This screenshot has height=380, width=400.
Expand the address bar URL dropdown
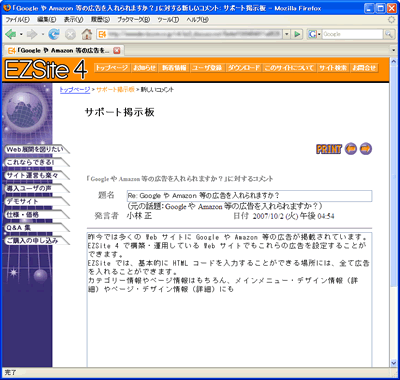tap(287, 34)
